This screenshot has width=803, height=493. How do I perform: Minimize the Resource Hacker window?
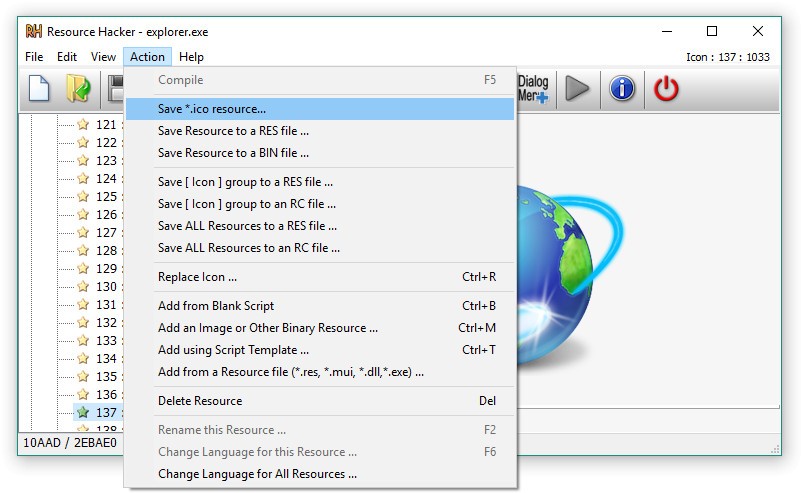click(x=667, y=31)
